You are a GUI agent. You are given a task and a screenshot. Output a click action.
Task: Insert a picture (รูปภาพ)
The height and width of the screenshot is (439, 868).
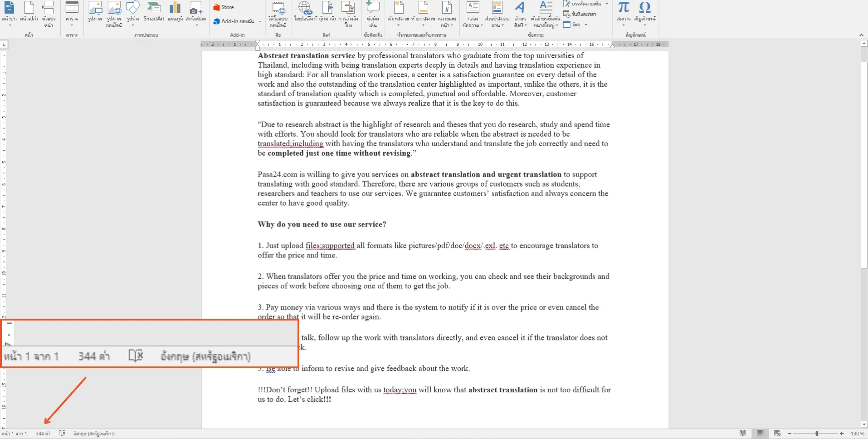point(95,12)
